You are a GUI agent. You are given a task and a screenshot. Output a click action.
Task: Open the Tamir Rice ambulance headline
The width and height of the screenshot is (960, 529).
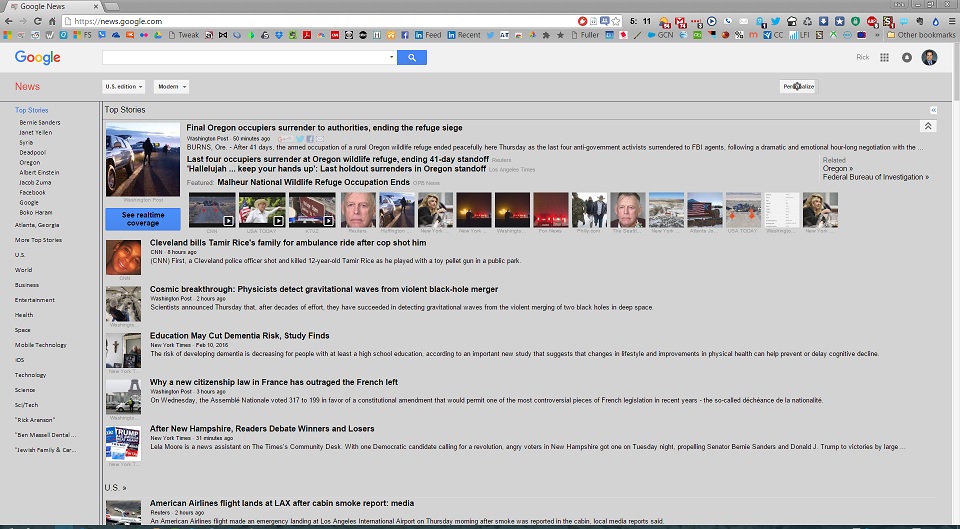click(288, 243)
